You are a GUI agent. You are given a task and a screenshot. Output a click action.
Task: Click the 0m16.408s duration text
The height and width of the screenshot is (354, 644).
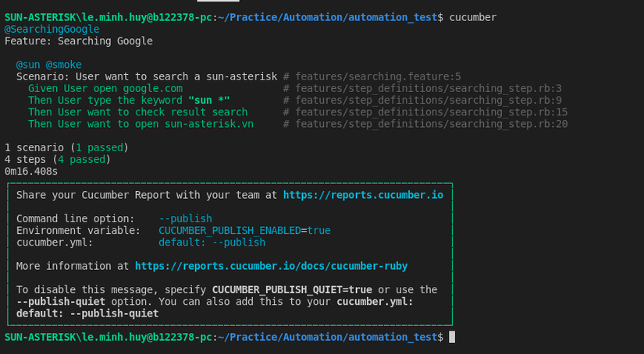(31, 172)
